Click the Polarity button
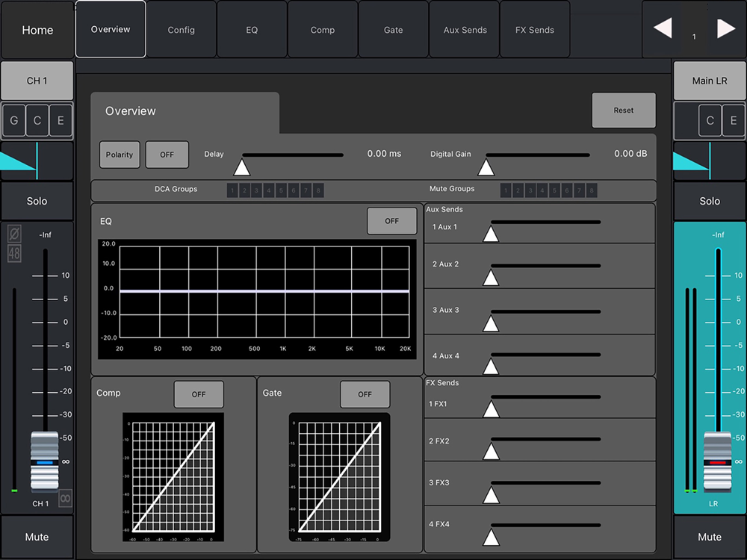Image resolution: width=747 pixels, height=560 pixels. [x=120, y=155]
